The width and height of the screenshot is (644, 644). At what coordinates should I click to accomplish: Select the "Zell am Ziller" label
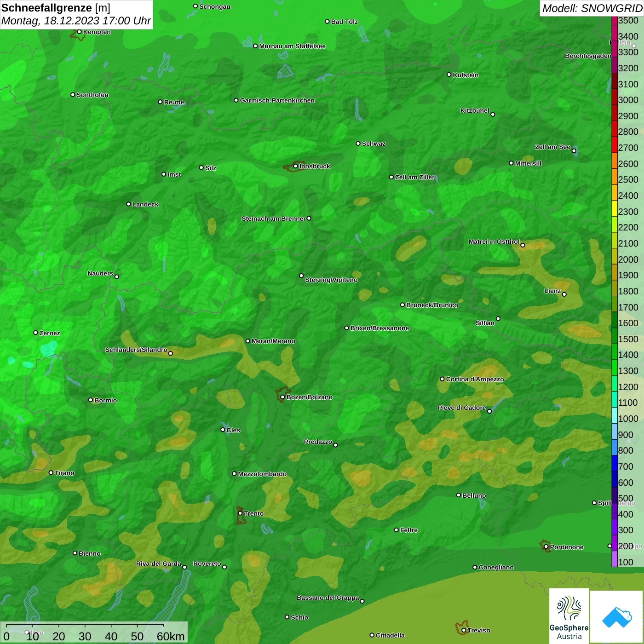[x=415, y=177]
